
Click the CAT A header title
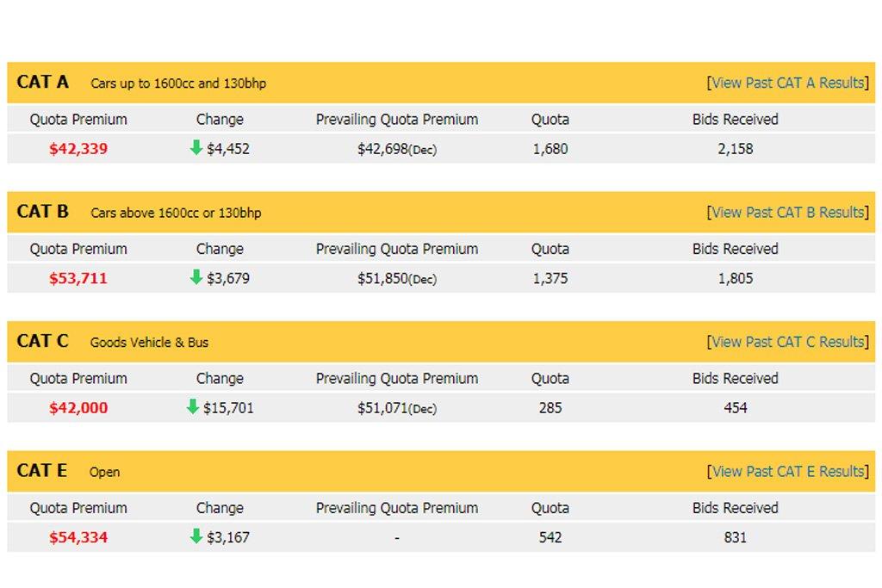click(x=43, y=83)
